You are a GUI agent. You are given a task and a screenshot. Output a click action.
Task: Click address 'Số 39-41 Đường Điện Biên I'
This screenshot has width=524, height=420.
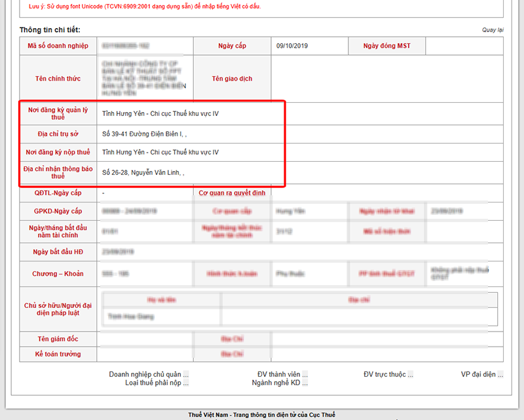pyautogui.click(x=144, y=134)
